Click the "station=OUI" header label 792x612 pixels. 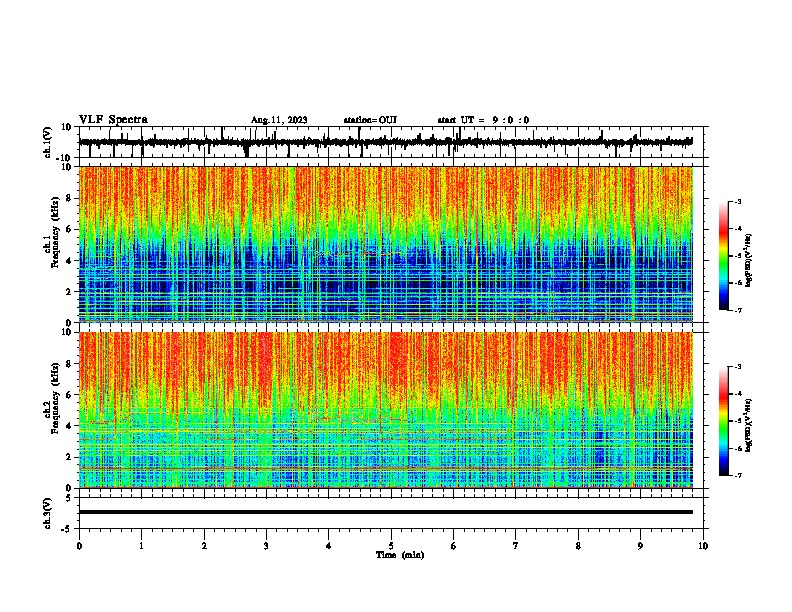(370, 120)
